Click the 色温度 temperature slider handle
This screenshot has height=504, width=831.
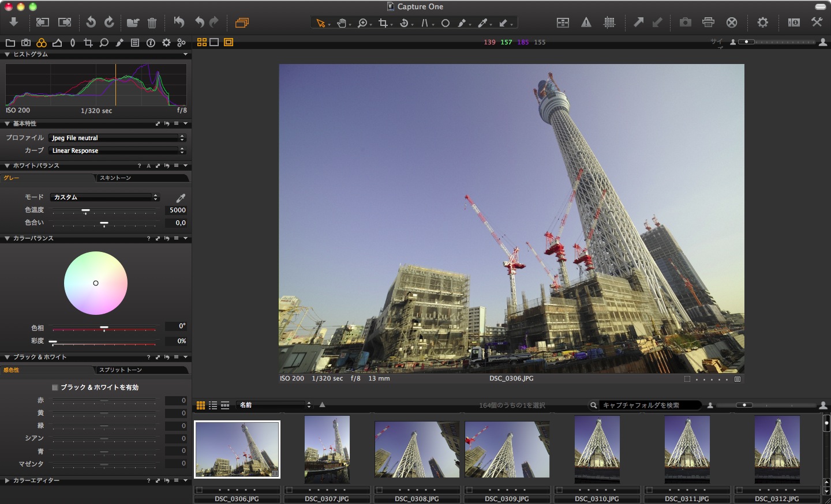coord(85,210)
